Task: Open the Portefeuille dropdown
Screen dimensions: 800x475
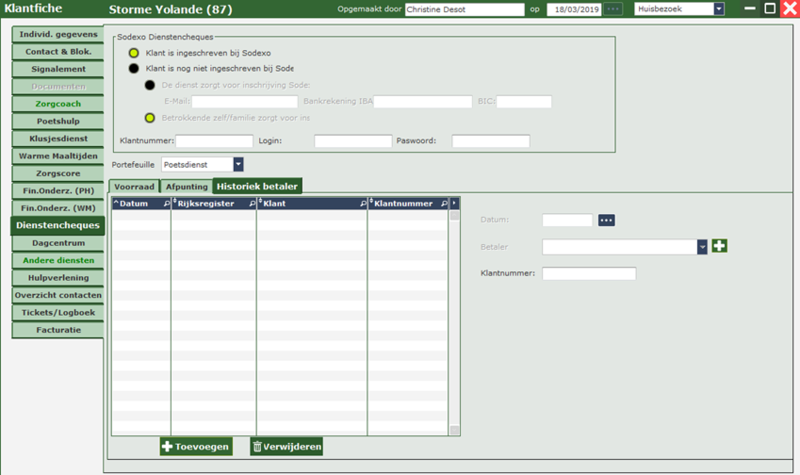Action: pos(238,164)
